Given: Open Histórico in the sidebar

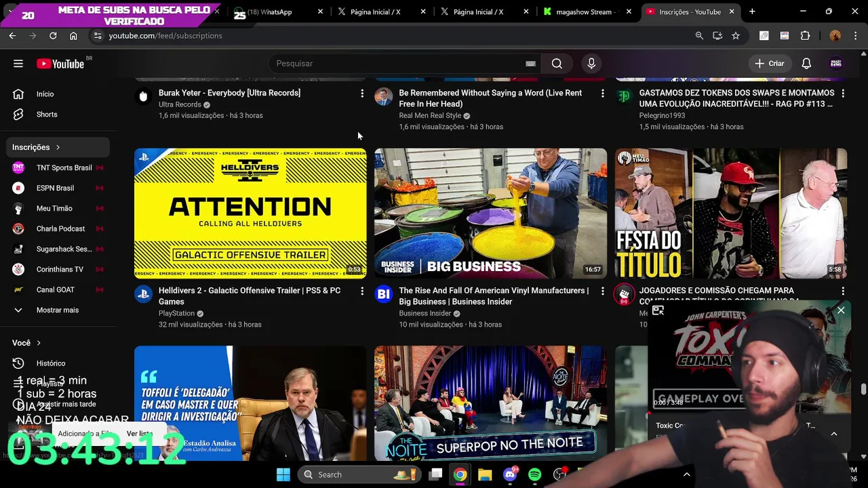Looking at the screenshot, I should (x=59, y=363).
